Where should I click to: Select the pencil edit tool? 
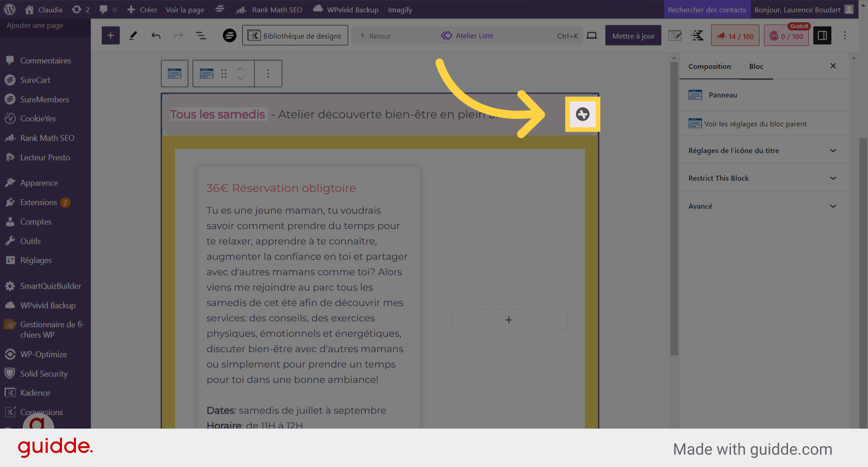133,35
